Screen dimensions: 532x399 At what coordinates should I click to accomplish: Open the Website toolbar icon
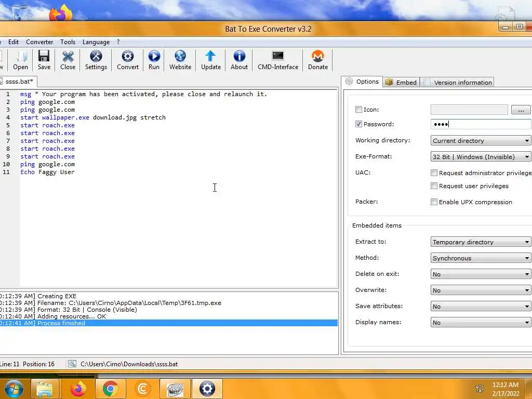[x=180, y=60]
